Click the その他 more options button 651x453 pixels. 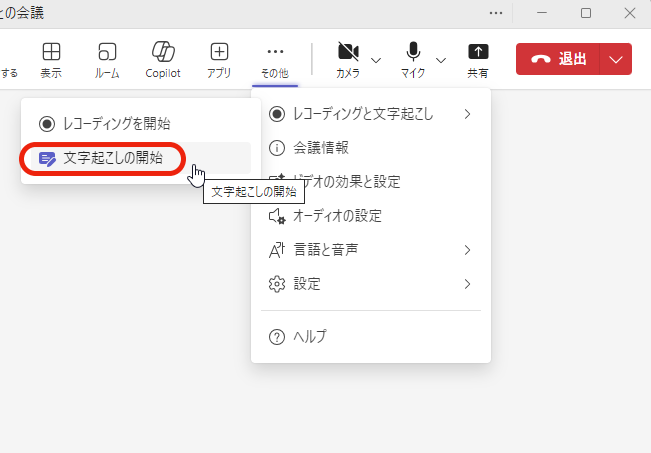275,60
